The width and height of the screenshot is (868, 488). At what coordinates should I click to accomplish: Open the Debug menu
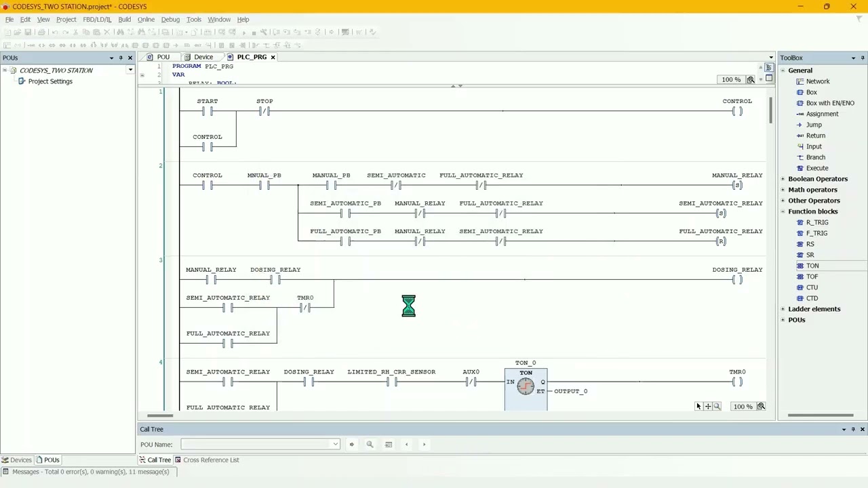pyautogui.click(x=170, y=20)
